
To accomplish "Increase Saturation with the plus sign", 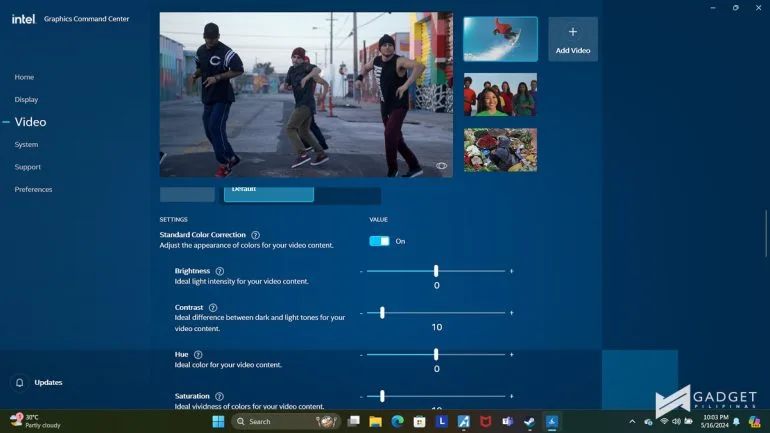I will (x=511, y=396).
